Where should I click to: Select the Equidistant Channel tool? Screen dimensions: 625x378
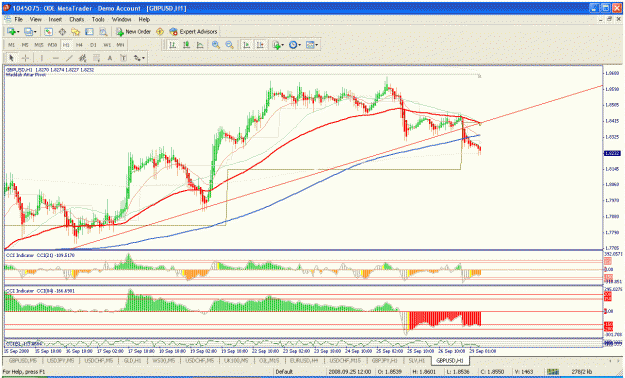83,58
